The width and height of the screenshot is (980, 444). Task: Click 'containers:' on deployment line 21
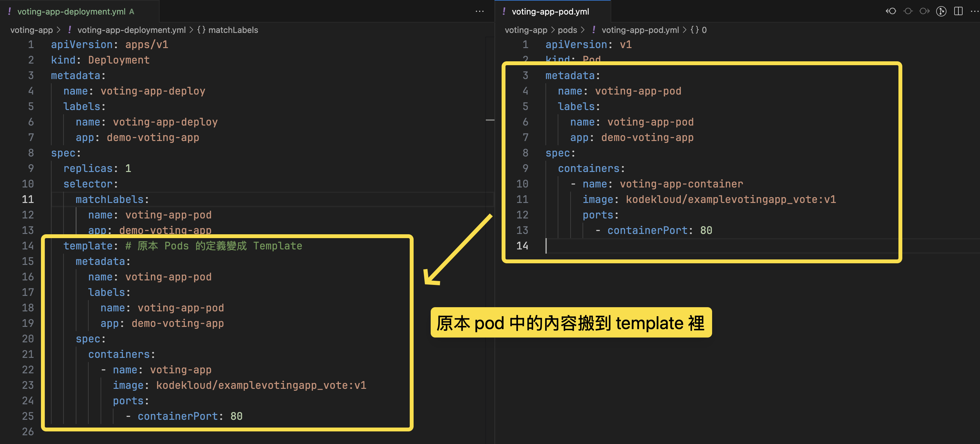pyautogui.click(x=122, y=354)
